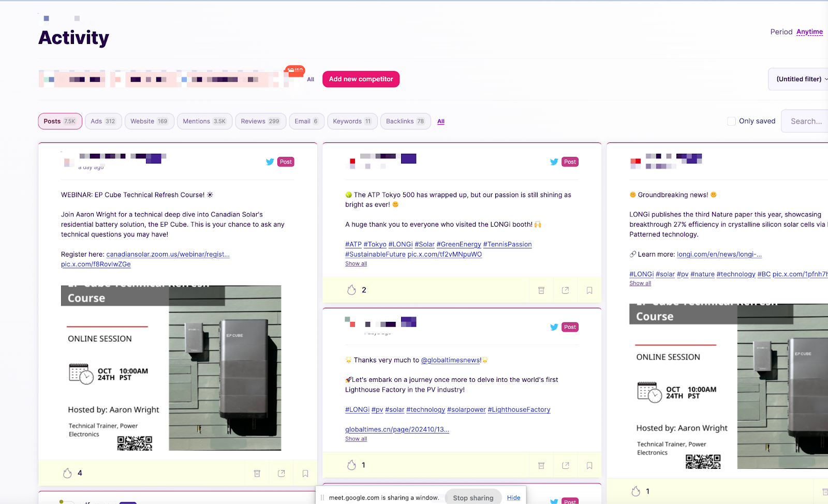The height and width of the screenshot is (504, 828).
Task: Hide the meet.google.com sharing bar
Action: tap(514, 498)
